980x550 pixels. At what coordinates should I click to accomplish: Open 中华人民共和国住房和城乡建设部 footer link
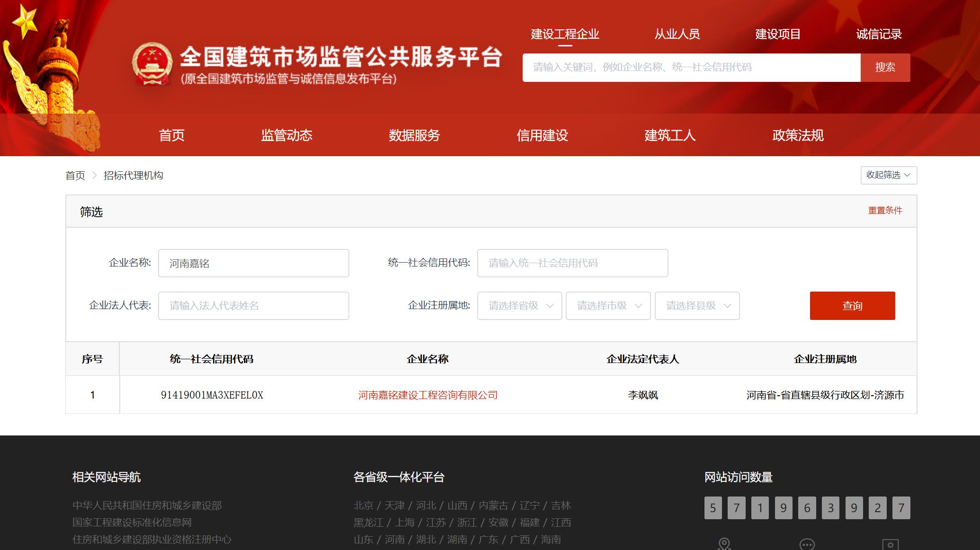click(147, 506)
